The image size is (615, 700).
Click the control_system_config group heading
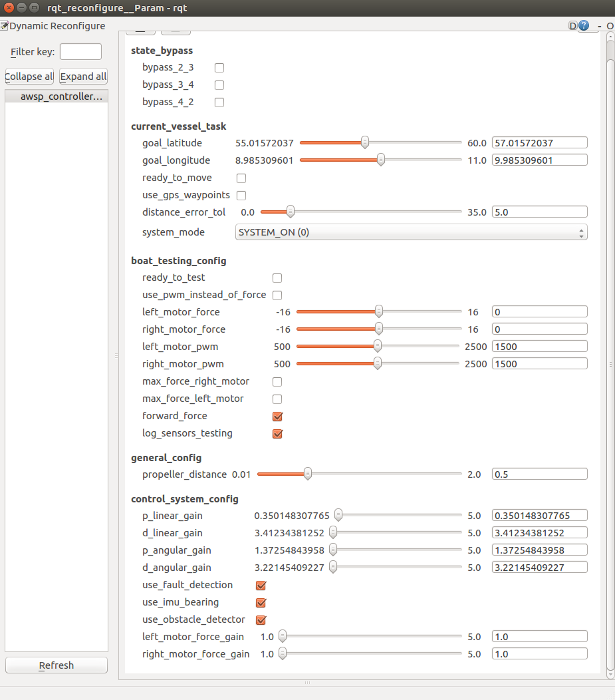pyautogui.click(x=185, y=499)
